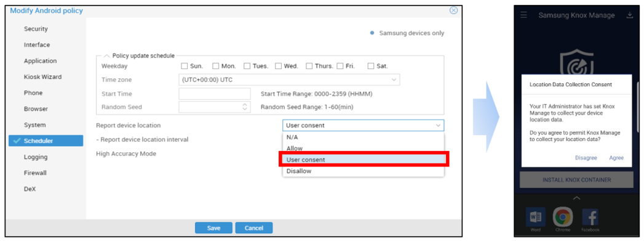Choose Allow from the dropdown list

[x=363, y=149]
